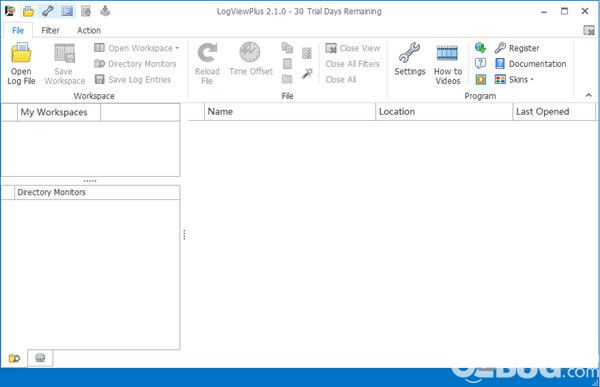Click the vertical splitter dots beside left panel
The image size is (600, 387).
(x=184, y=235)
